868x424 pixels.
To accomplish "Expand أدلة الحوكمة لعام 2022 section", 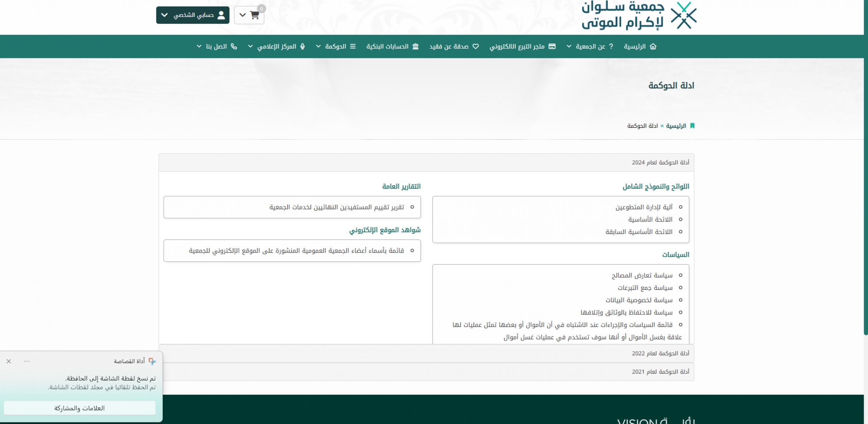I will coord(660,353).
